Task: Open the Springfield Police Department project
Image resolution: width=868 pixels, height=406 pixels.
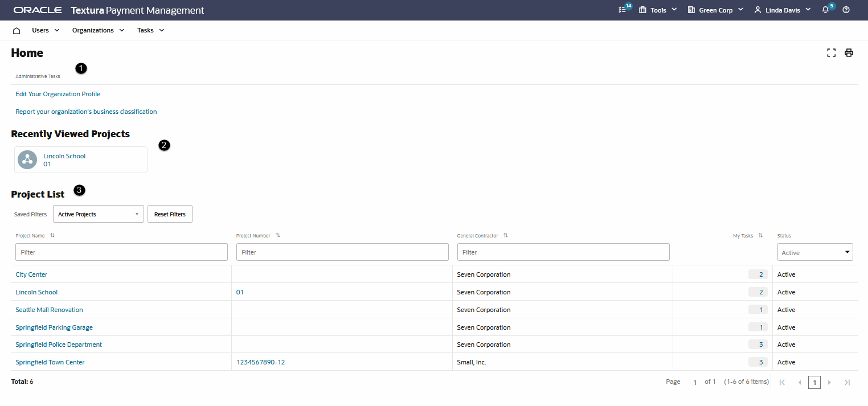Action: coord(59,345)
